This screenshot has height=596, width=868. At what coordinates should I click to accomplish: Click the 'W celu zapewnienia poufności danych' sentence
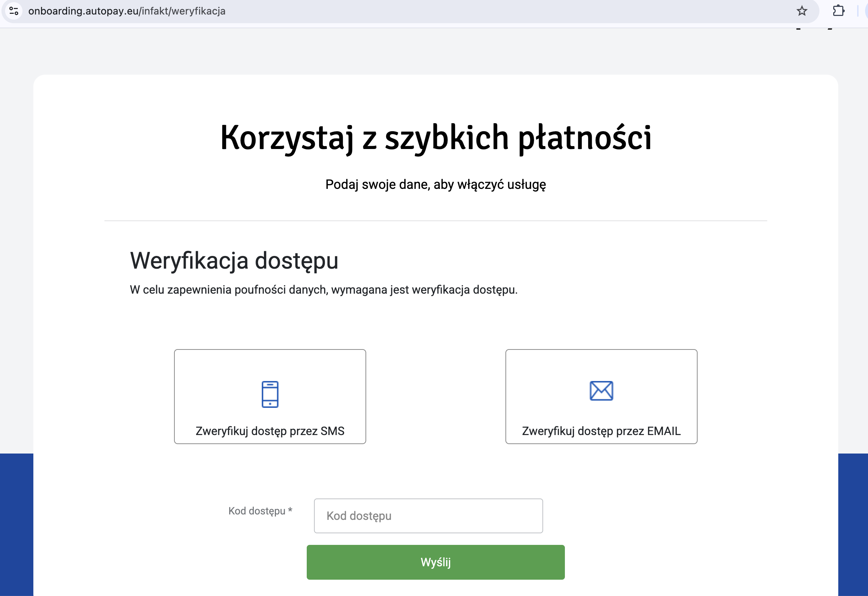(x=323, y=290)
